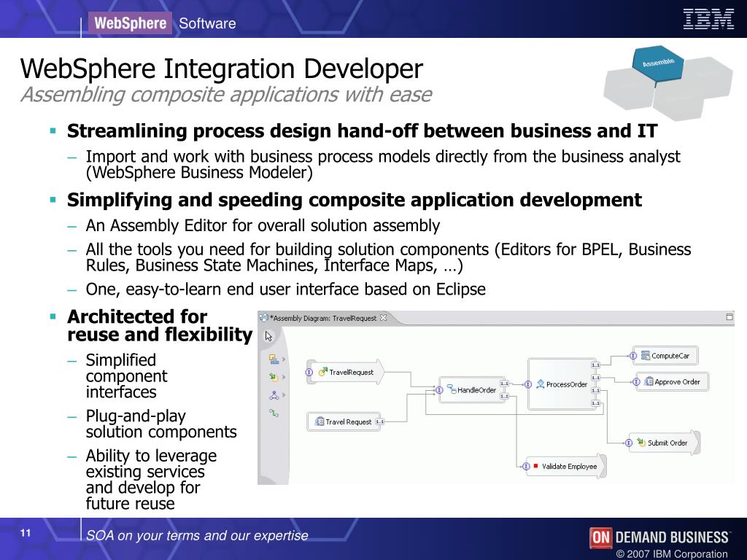747x560 pixels.
Task: Click the TravelRequest export arrow icon
Action: [322, 372]
